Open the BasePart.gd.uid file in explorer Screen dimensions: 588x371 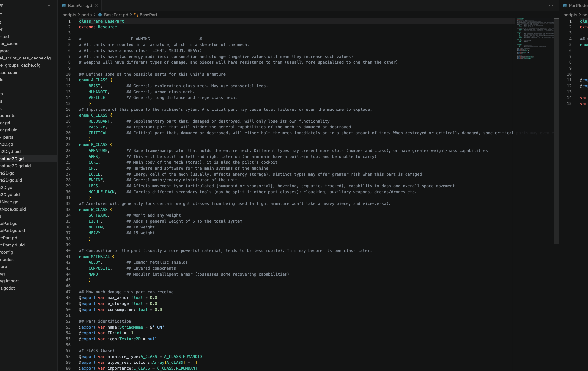point(28,230)
